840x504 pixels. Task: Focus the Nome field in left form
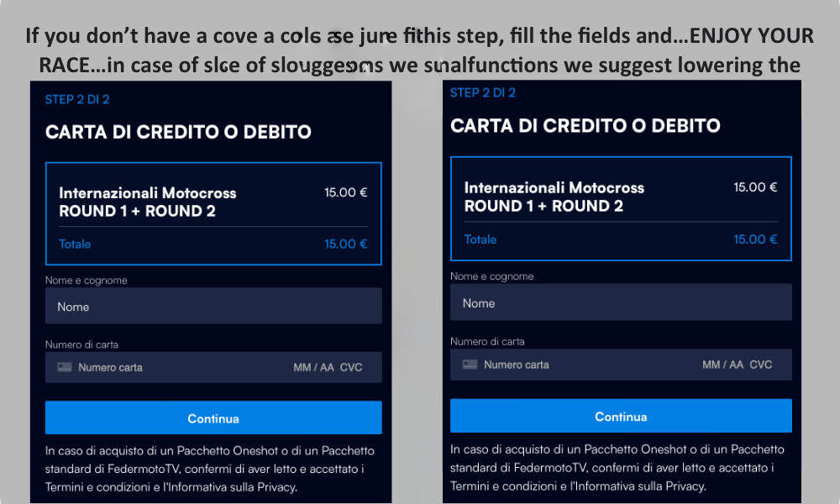tap(213, 306)
